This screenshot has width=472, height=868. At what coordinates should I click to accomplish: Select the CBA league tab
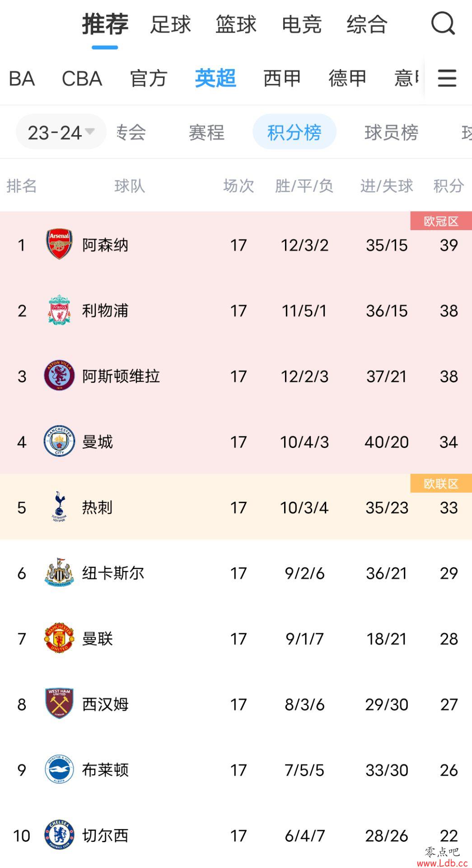(82, 78)
